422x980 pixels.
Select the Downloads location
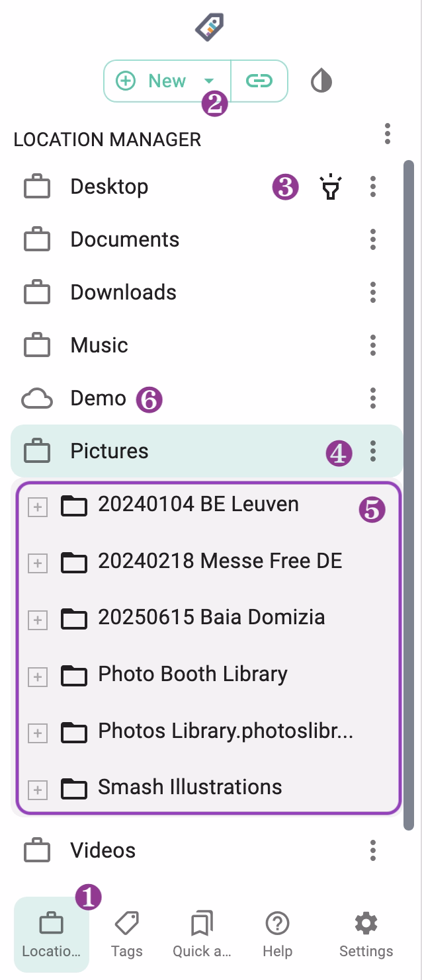(123, 292)
